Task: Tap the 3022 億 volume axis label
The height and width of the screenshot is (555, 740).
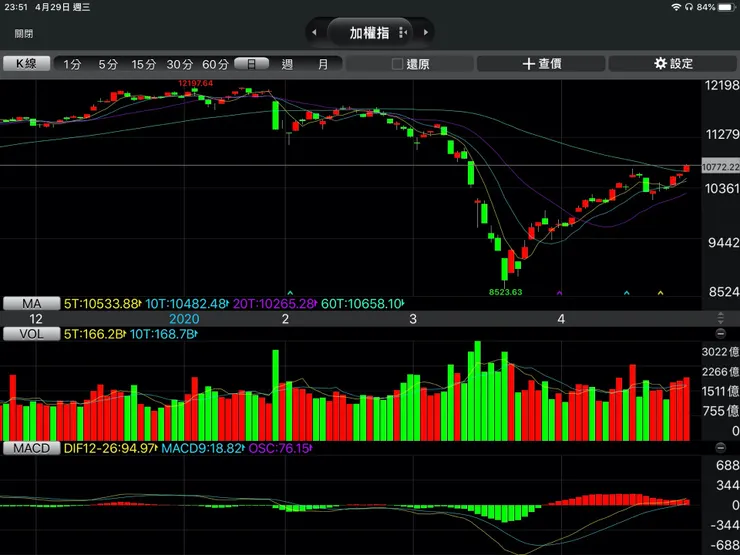Action: click(x=721, y=352)
